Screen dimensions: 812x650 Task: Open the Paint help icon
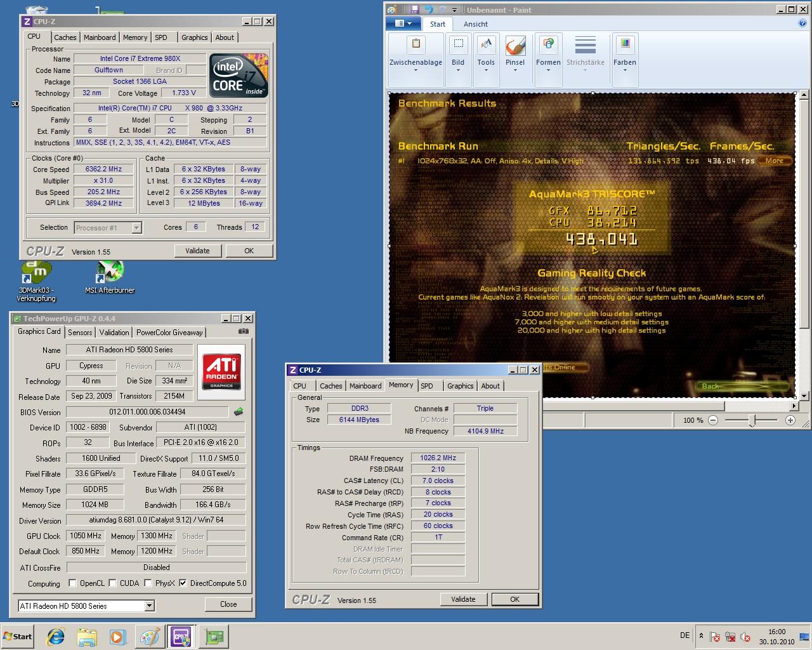[x=802, y=23]
